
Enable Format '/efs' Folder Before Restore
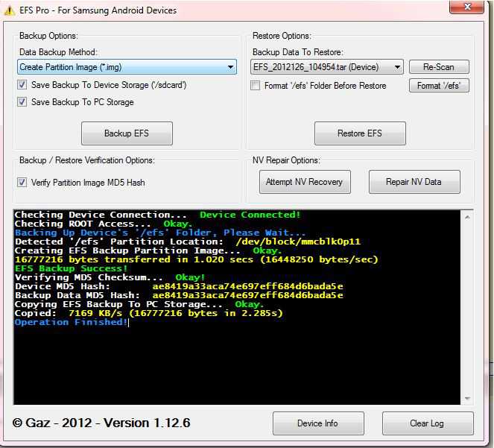256,86
